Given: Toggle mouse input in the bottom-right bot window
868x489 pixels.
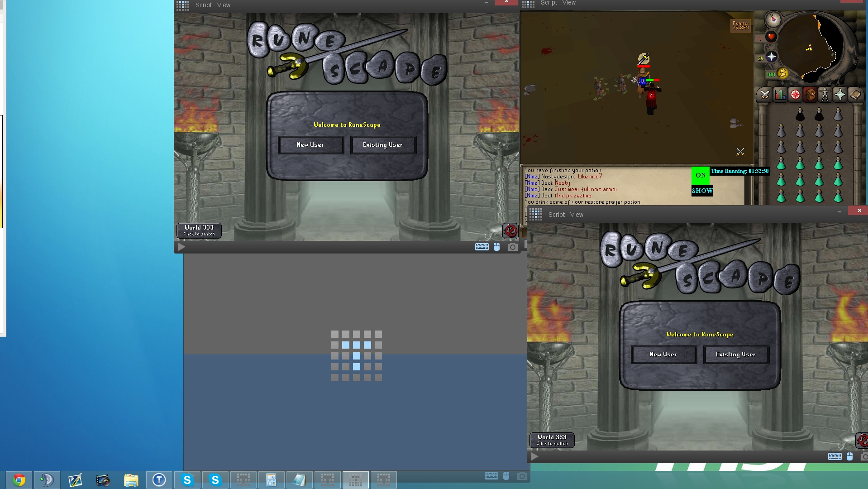Looking at the screenshot, I should coord(849,456).
